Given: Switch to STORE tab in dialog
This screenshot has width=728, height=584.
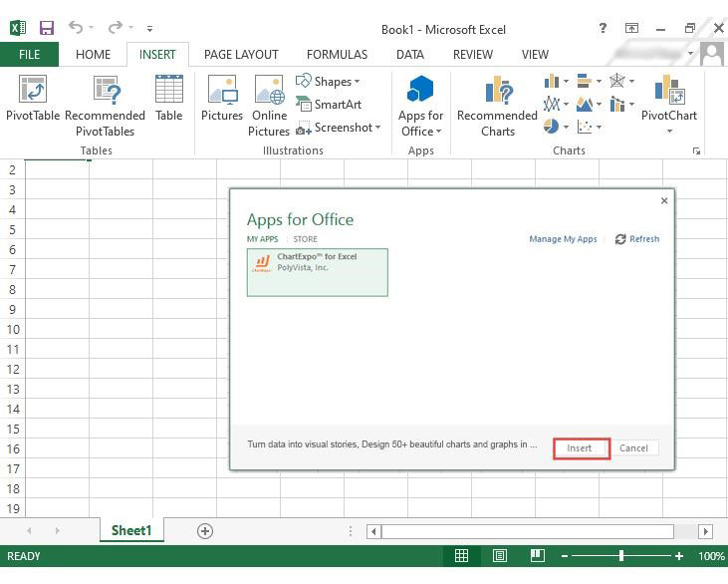Looking at the screenshot, I should click(x=305, y=239).
